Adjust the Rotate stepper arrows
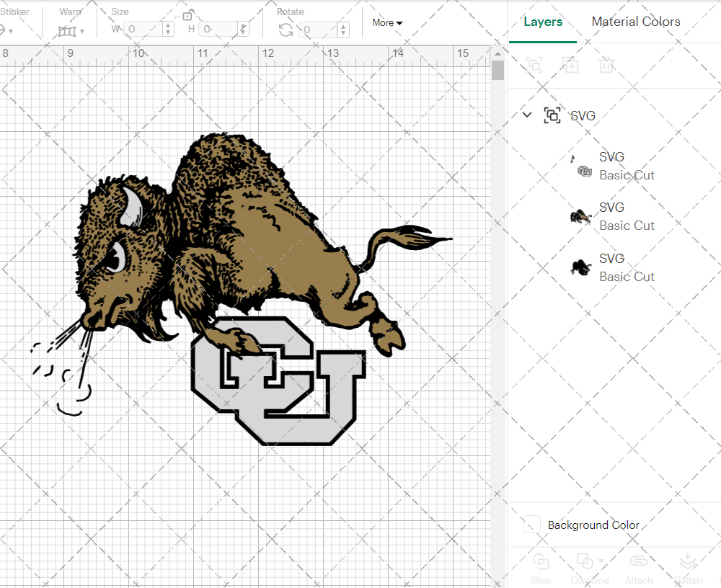 [x=343, y=30]
